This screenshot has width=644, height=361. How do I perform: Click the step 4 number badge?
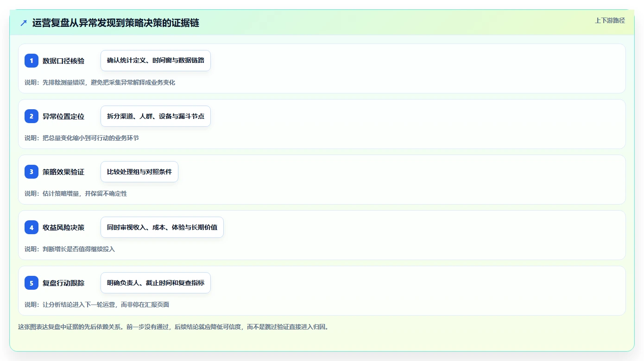pyautogui.click(x=32, y=227)
